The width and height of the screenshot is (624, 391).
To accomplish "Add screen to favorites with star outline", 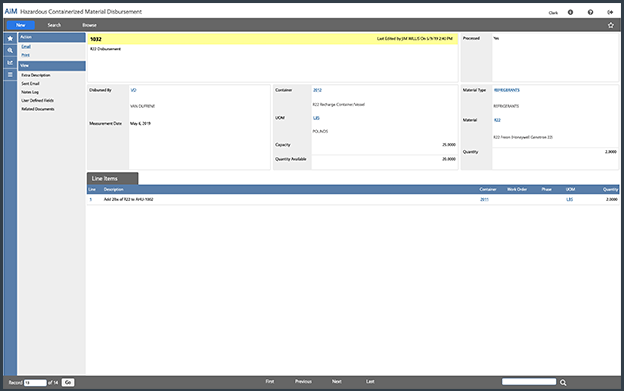I will click(x=611, y=25).
